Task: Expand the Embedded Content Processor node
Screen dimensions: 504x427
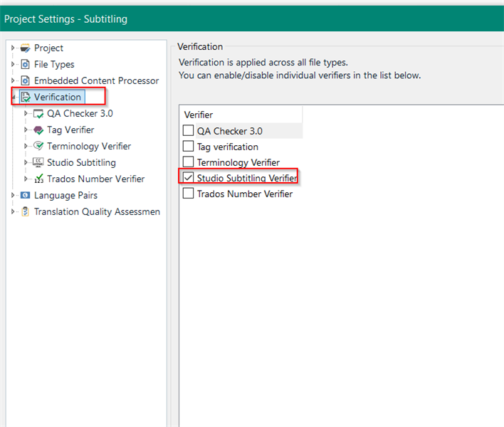Action: [x=13, y=80]
